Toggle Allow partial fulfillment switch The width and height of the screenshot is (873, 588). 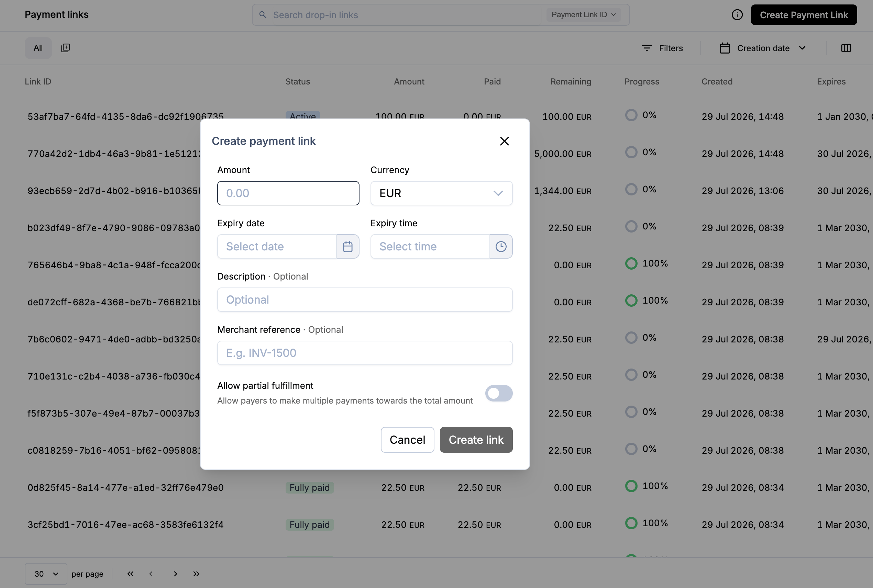coord(499,393)
